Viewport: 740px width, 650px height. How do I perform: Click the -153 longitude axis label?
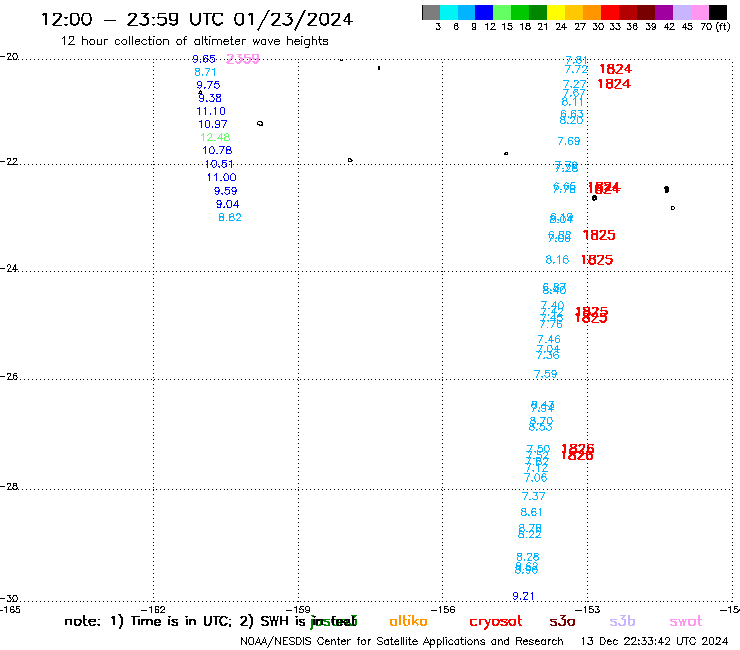(x=587, y=609)
